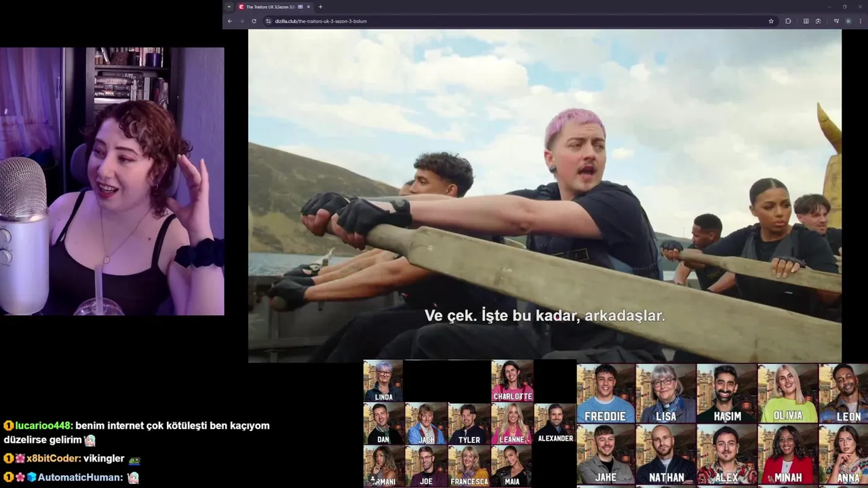The height and width of the screenshot is (488, 868).
Task: Open a new browser tab
Action: click(320, 7)
